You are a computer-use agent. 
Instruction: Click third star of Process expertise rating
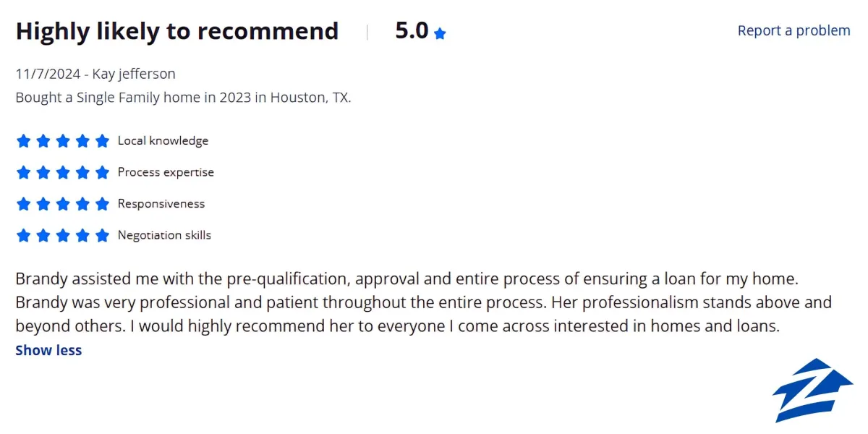tap(63, 172)
